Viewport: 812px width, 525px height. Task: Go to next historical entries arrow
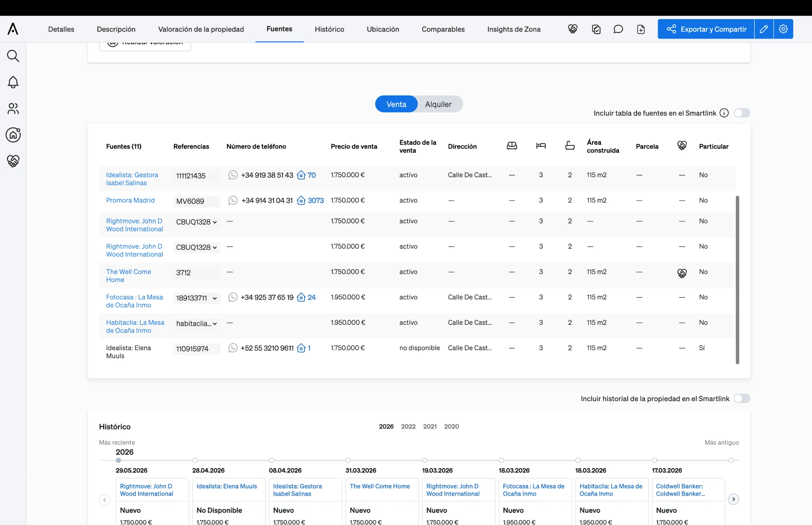733,499
